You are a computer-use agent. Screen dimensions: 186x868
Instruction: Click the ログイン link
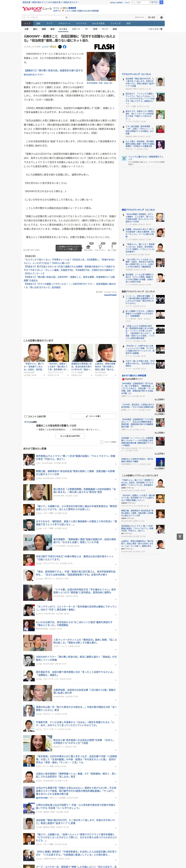click(57, 11)
